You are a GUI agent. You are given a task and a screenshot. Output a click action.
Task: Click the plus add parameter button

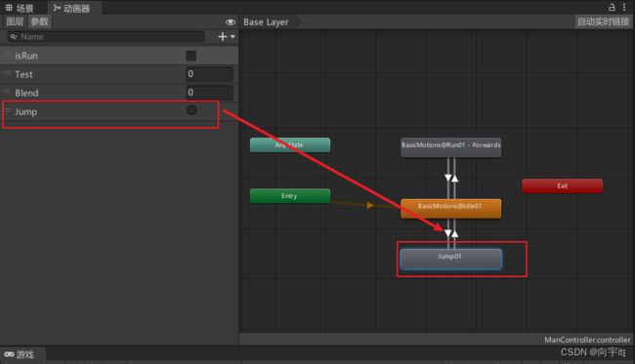point(223,36)
